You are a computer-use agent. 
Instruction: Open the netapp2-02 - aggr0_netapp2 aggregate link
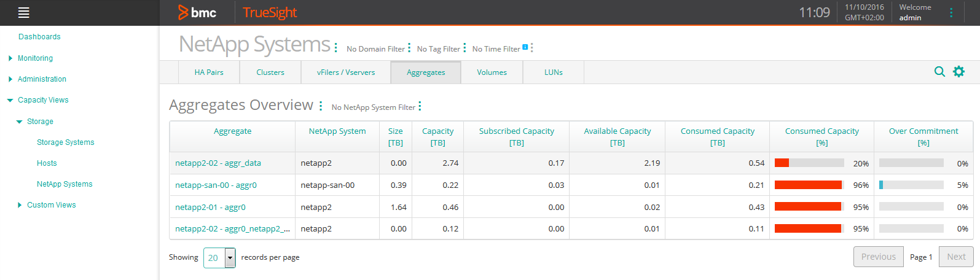click(233, 229)
